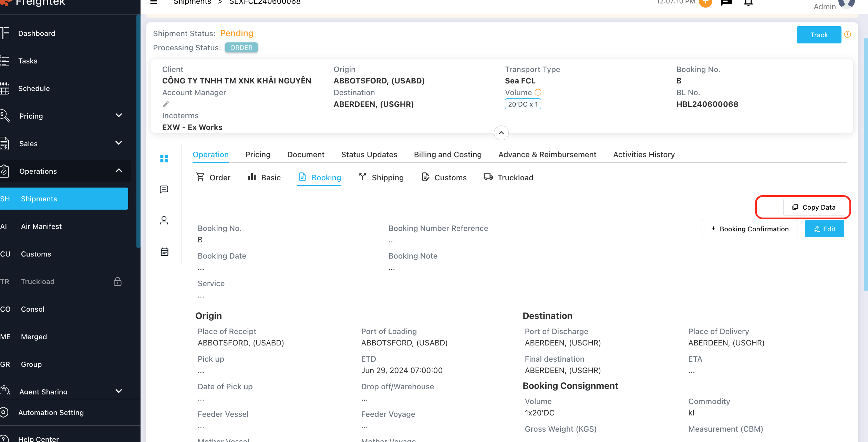868x442 pixels.
Task: Open the chat message icon in side panel
Action: [x=164, y=189]
